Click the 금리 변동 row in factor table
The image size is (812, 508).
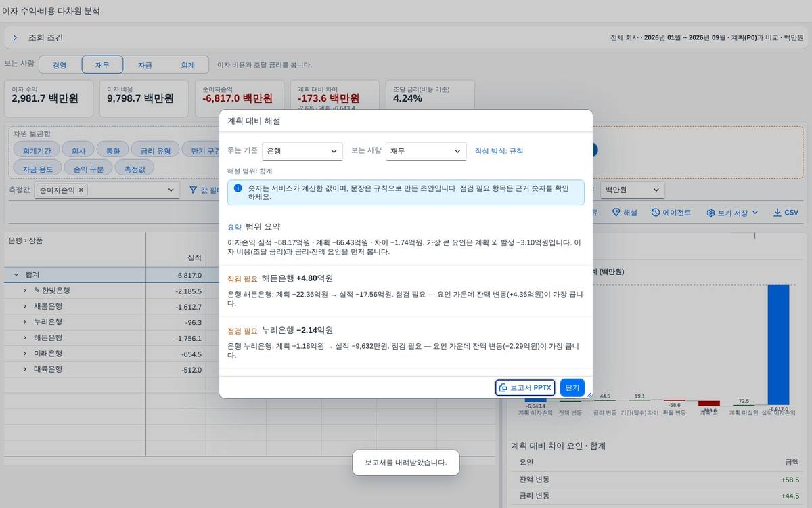point(658,496)
